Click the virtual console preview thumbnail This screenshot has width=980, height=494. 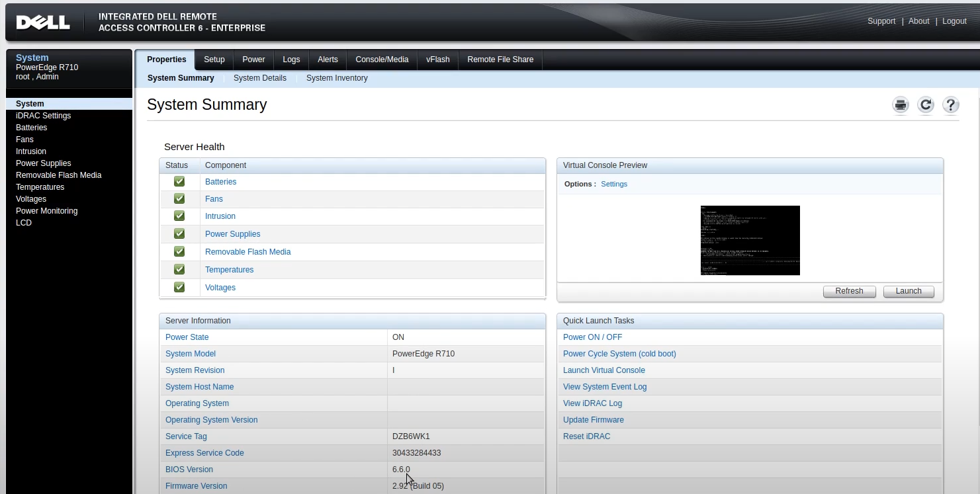pos(750,240)
